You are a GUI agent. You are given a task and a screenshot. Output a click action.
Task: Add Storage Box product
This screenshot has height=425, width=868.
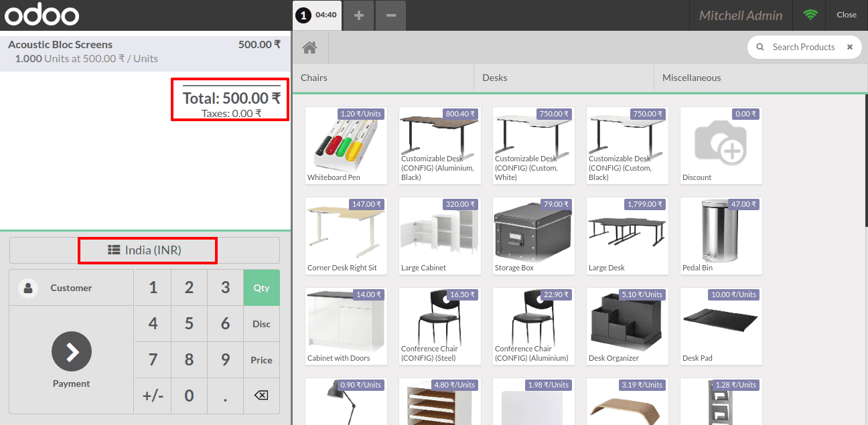pos(534,236)
